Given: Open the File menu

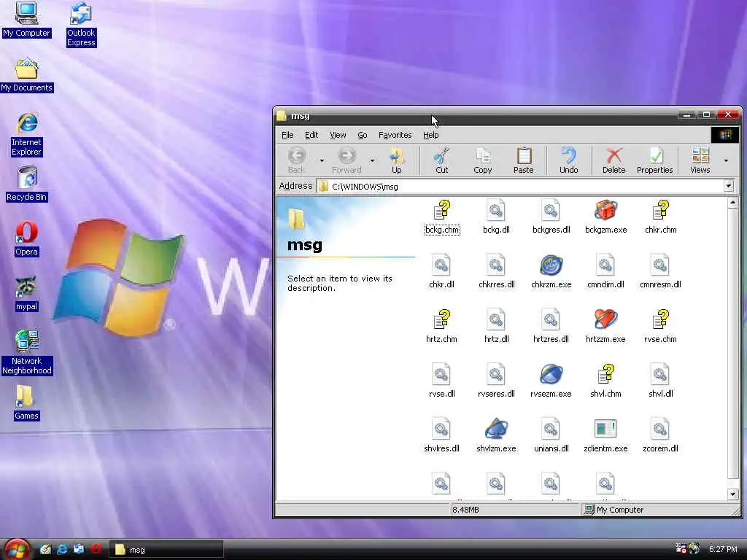Looking at the screenshot, I should [x=287, y=135].
